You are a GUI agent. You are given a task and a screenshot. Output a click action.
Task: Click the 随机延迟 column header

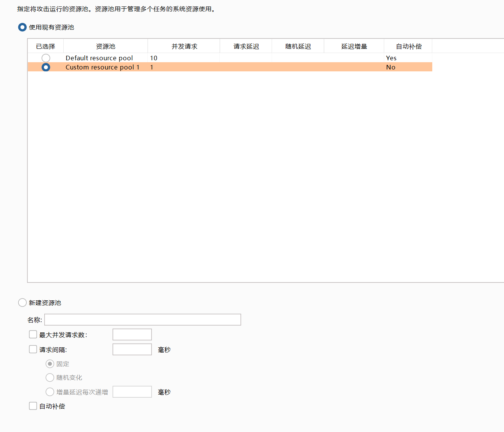[298, 46]
